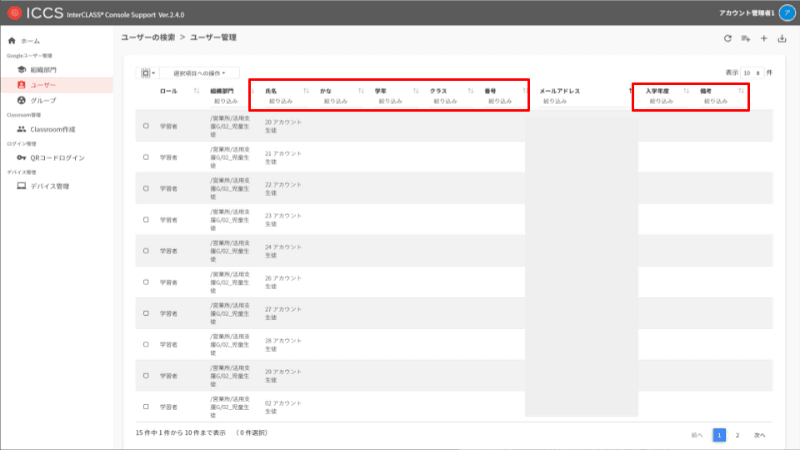This screenshot has width=800, height=450.
Task: Open Classroom作成 in the sidebar
Action: click(53, 130)
